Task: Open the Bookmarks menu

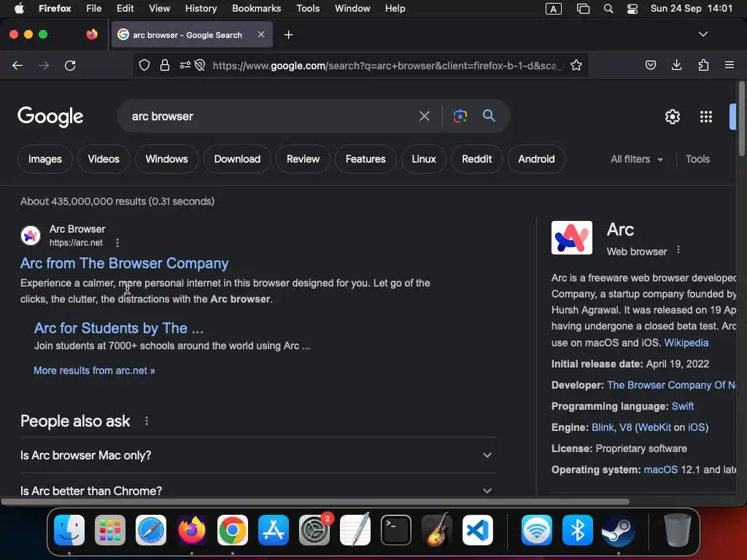Action: click(256, 8)
